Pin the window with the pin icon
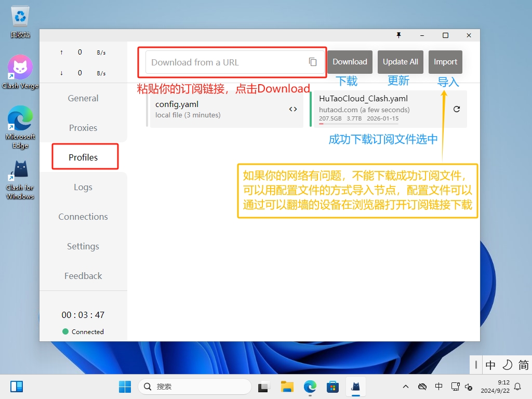Viewport: 532px width, 399px height. click(399, 35)
